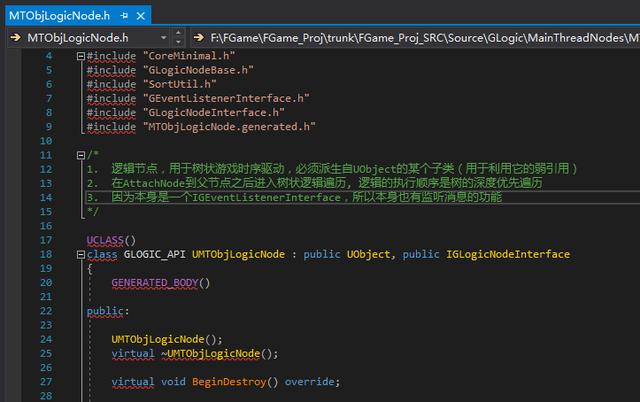Click GENERATED_BODY on line 20
This screenshot has width=640, height=402.
pyautogui.click(x=160, y=283)
